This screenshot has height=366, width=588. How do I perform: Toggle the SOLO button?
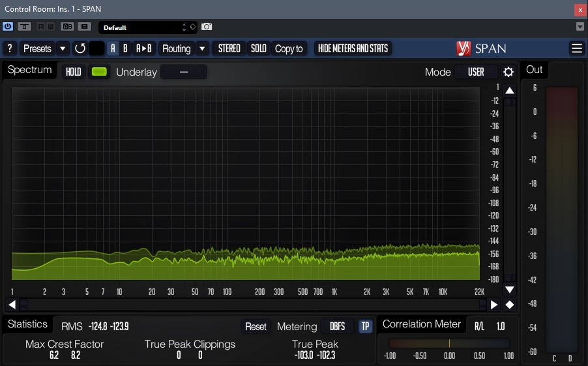(x=258, y=48)
